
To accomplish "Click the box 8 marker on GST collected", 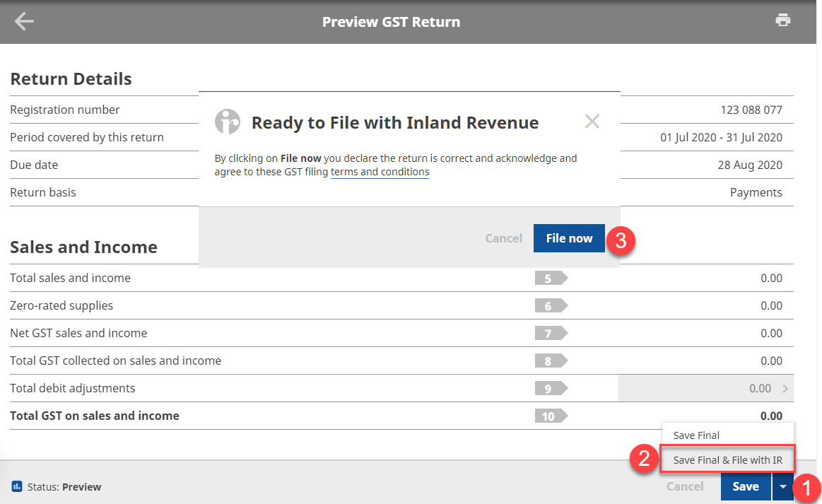I will coord(548,361).
